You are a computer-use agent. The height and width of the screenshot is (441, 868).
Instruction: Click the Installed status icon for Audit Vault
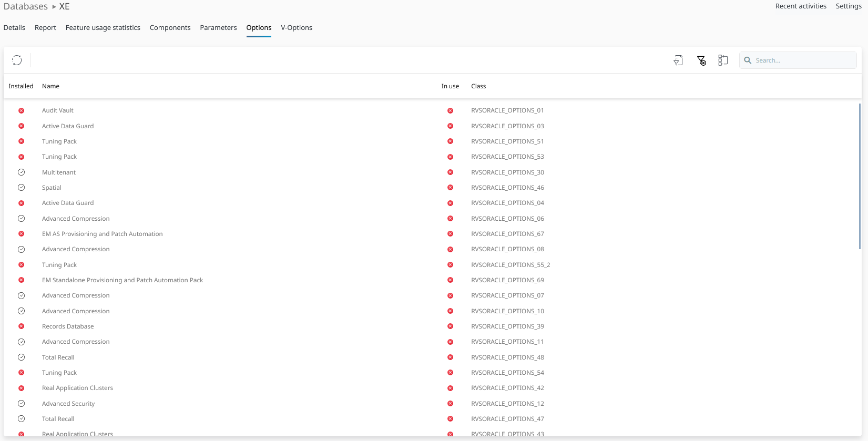22,111
